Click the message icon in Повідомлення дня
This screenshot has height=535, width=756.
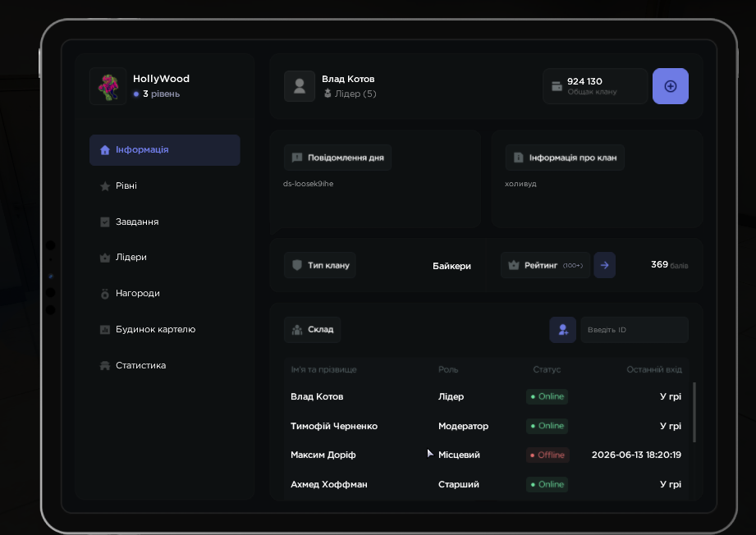click(297, 158)
